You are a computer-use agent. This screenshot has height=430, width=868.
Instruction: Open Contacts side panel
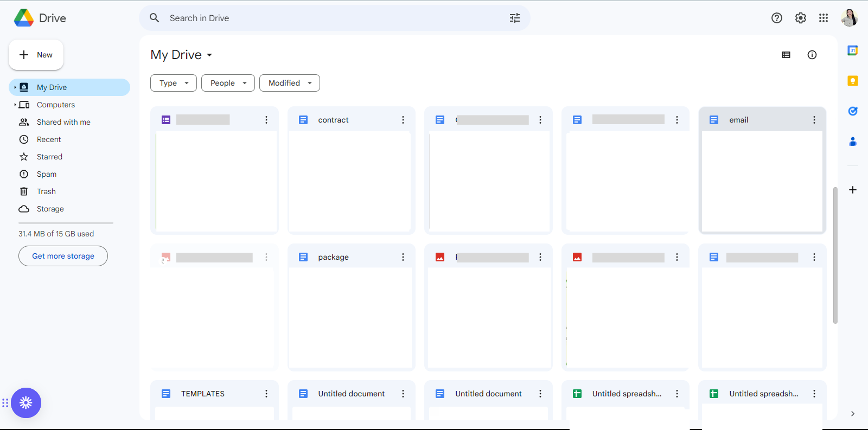(853, 142)
